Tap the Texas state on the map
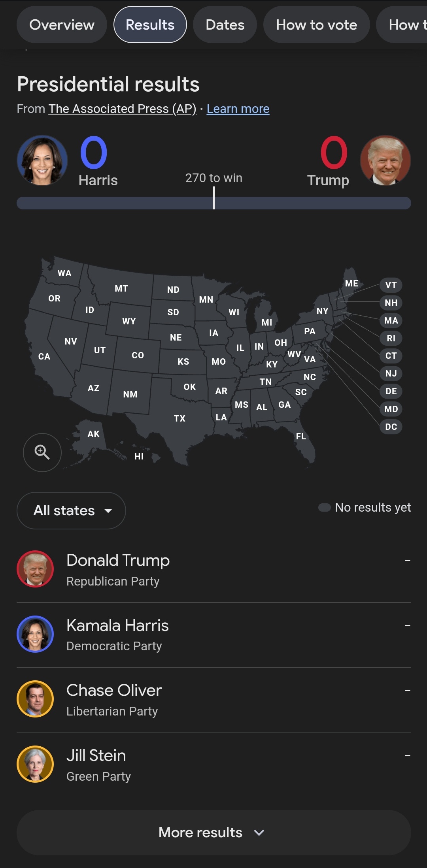 click(x=179, y=418)
